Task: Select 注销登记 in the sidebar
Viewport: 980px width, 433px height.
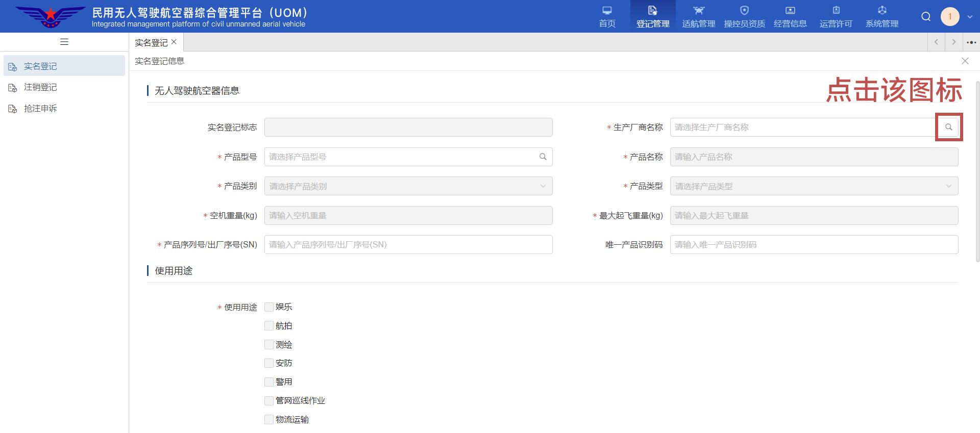Action: coord(40,87)
